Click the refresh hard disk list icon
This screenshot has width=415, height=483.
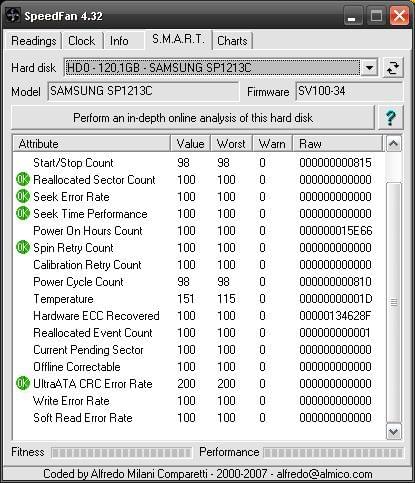[393, 68]
